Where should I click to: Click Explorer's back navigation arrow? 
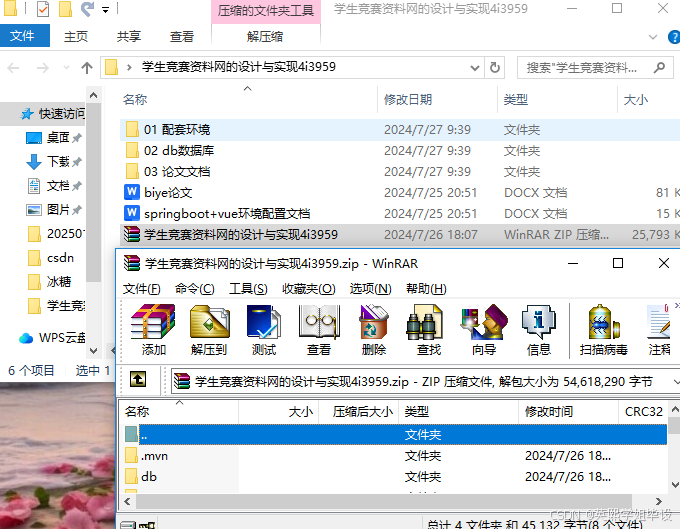[13, 68]
